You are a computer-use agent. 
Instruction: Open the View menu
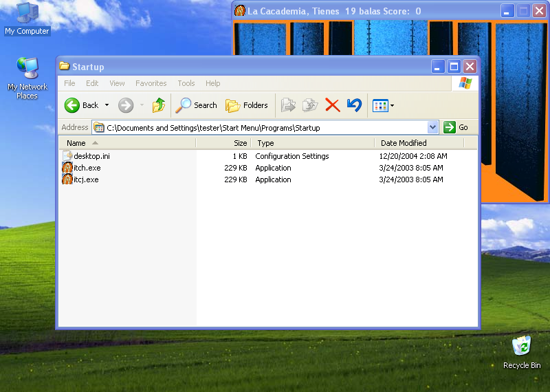[117, 83]
